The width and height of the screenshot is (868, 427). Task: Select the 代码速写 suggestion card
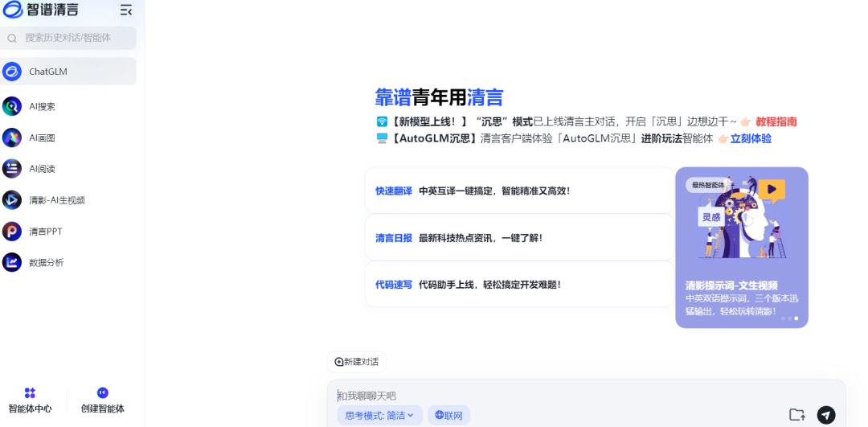pos(520,285)
